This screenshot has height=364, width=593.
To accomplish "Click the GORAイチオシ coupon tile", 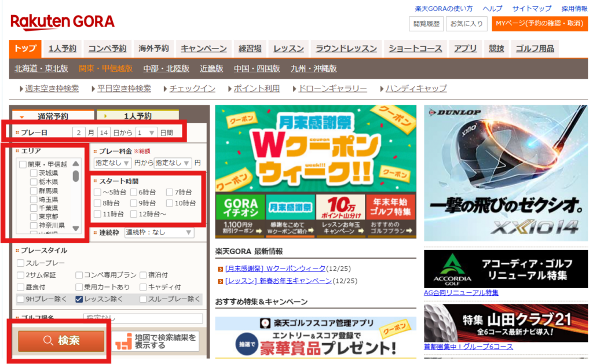I will click(x=240, y=215).
